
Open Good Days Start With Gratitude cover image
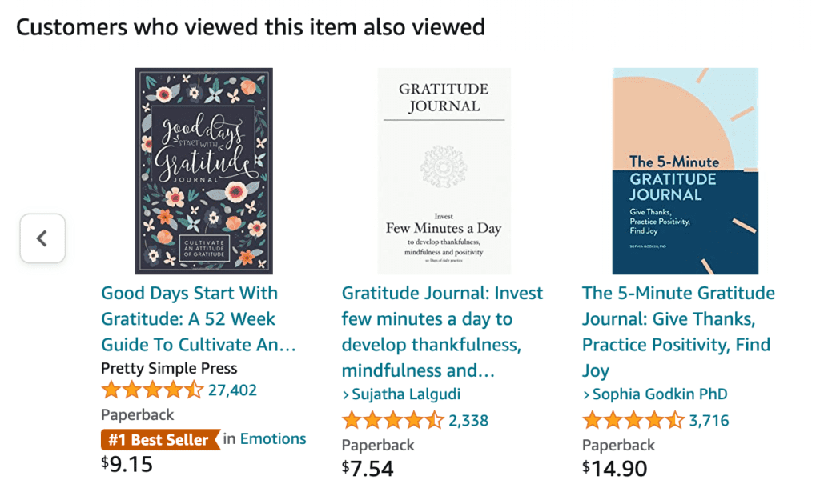pyautogui.click(x=204, y=170)
